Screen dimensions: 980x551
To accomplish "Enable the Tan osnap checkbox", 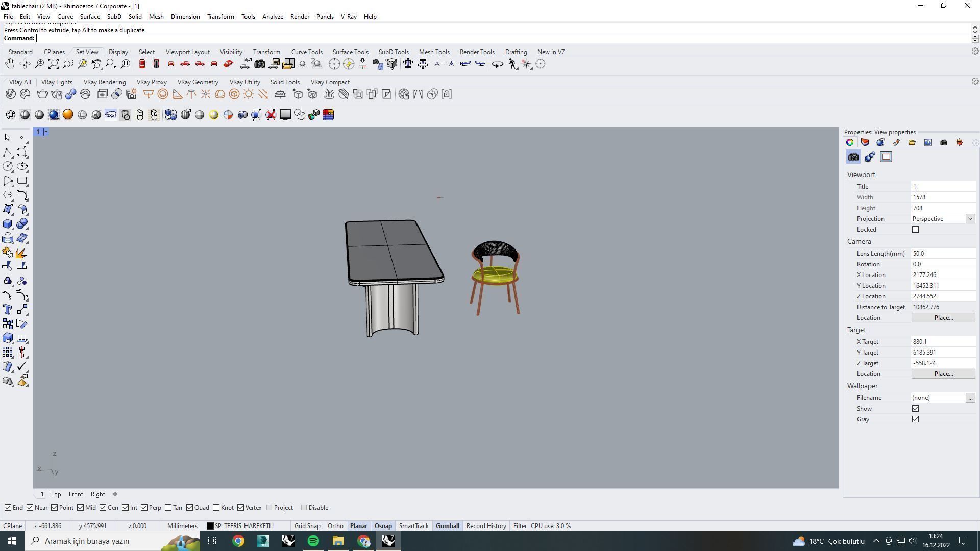I will coord(168,508).
